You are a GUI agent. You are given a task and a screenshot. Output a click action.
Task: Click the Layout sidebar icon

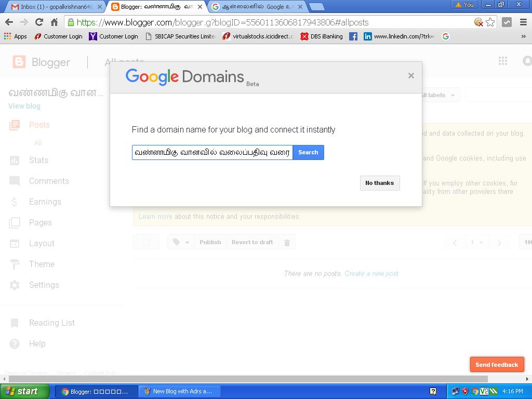(15, 244)
